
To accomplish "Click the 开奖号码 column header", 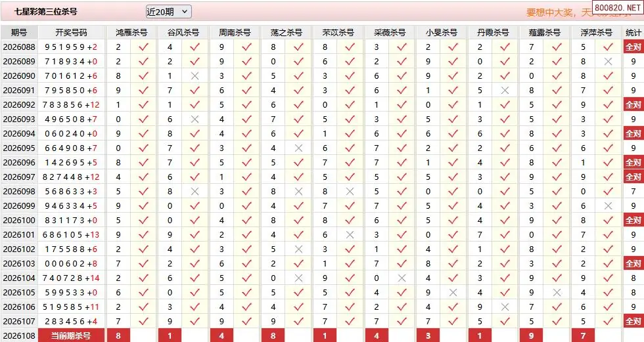I will [72, 32].
